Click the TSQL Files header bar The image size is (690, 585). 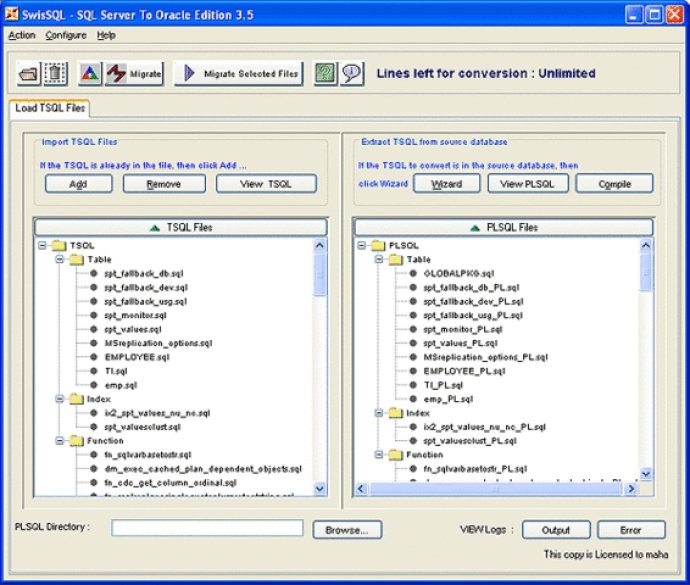pyautogui.click(x=181, y=227)
